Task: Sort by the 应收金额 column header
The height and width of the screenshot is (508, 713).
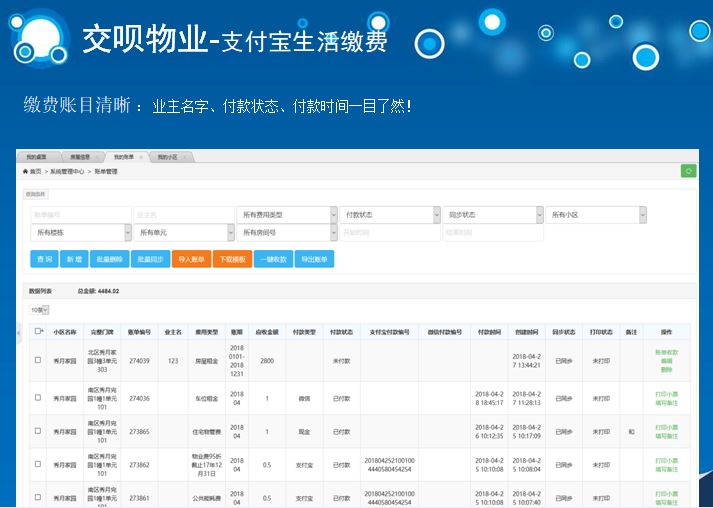Action: coord(266,331)
